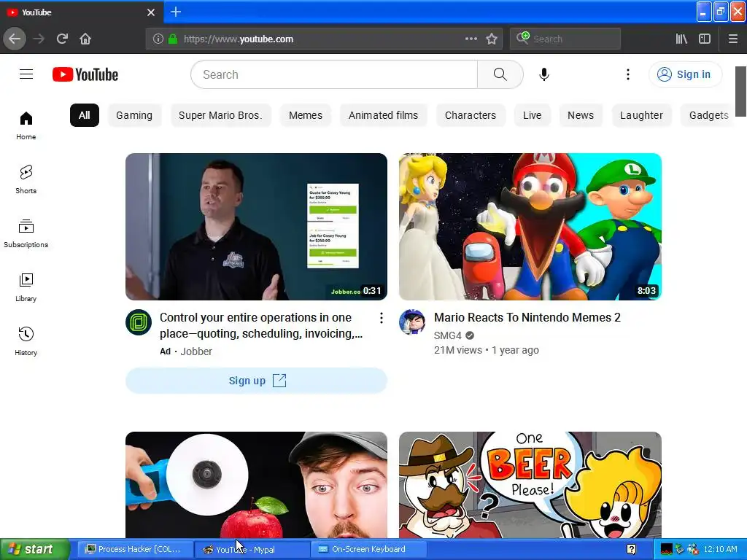This screenshot has width=747, height=560.
Task: Open the MrBeast apple video thumbnail
Action: pyautogui.click(x=256, y=485)
